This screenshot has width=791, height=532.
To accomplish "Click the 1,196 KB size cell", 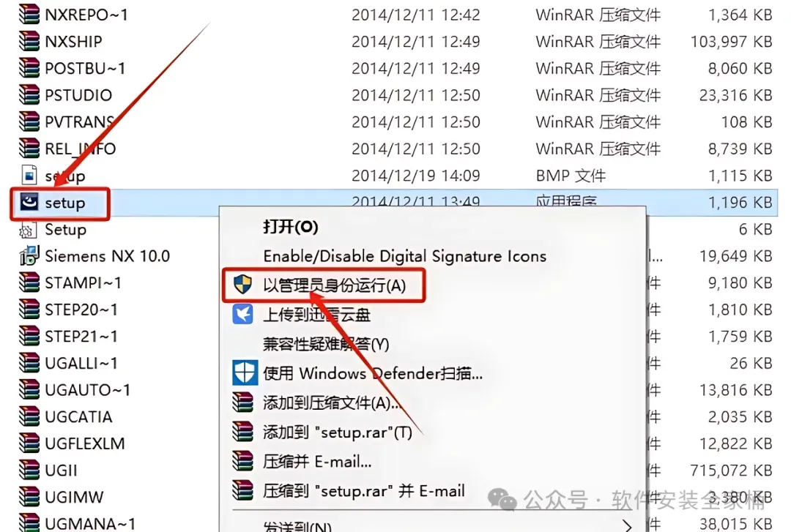I will (740, 202).
